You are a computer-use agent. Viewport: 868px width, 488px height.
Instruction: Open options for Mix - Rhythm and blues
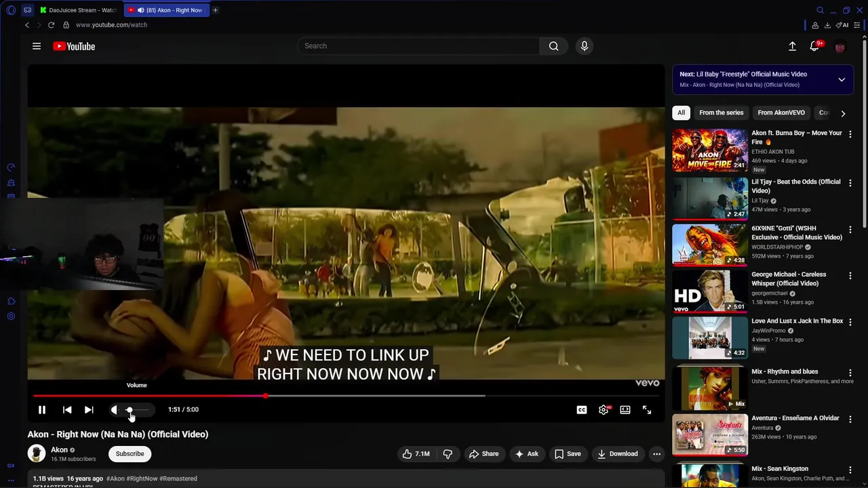(x=850, y=373)
